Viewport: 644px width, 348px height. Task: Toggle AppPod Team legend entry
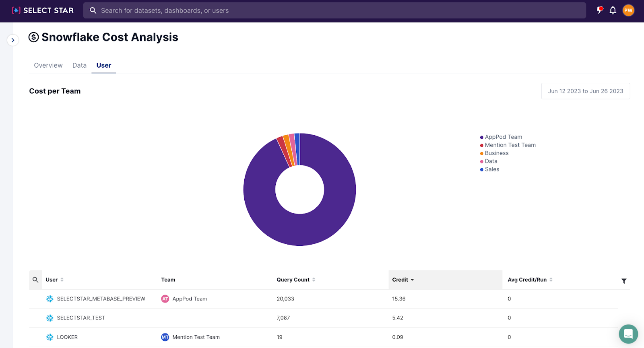[x=503, y=137]
